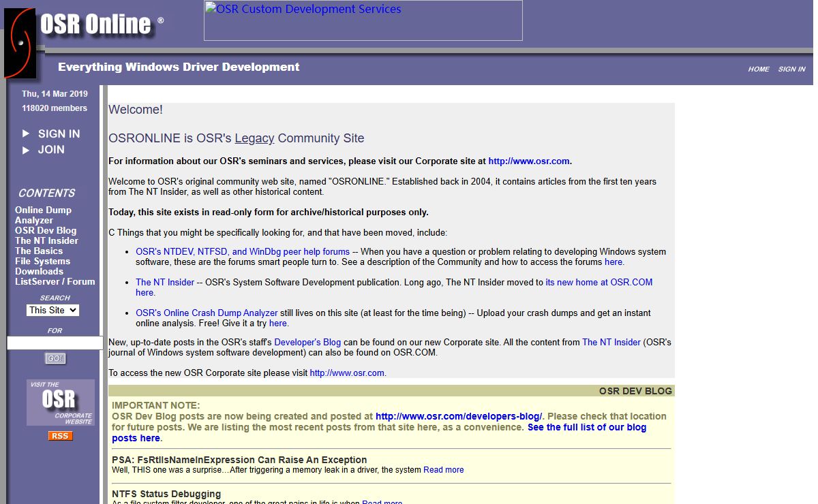This screenshot has height=504, width=818.
Task: Open OSR's Online Crash Dump Analyzer link
Action: [x=207, y=313]
